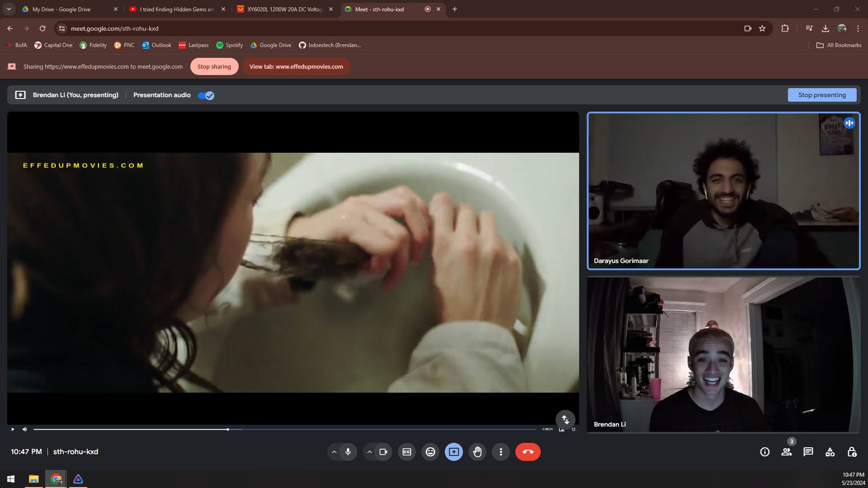
Task: Open host controls lock icon
Action: pyautogui.click(x=852, y=452)
